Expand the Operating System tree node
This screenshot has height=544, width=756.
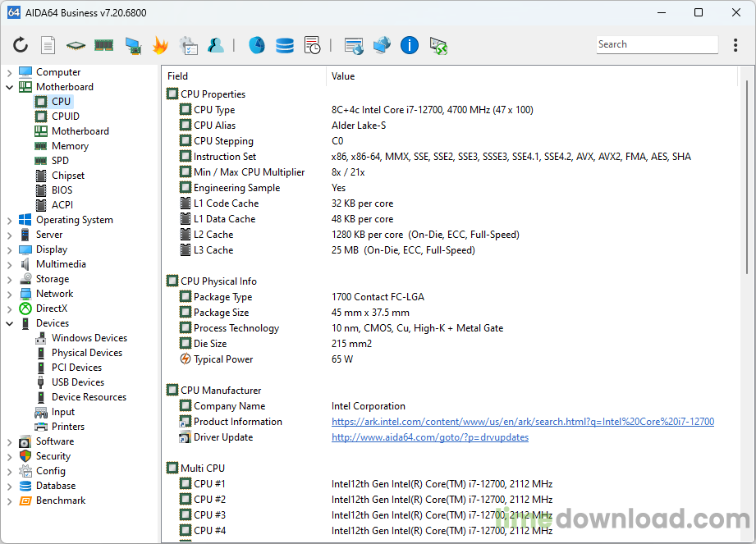pyautogui.click(x=10, y=220)
